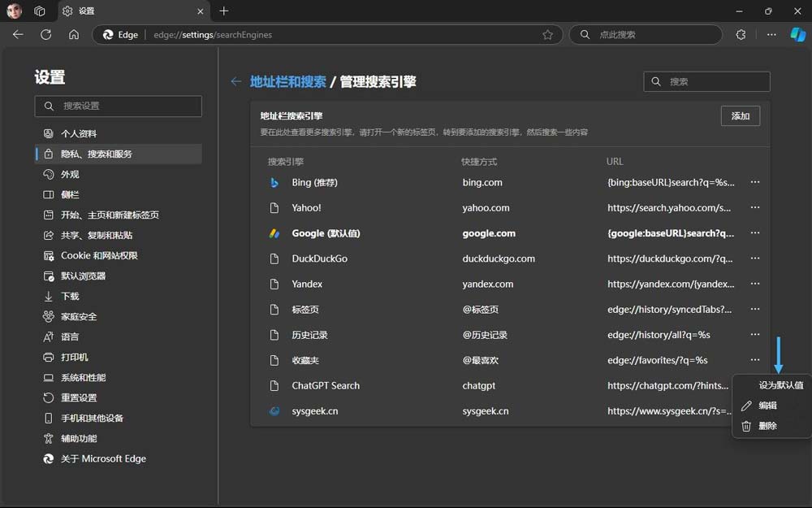Open more actions for Yahoo!
812x508 pixels.
tap(755, 207)
